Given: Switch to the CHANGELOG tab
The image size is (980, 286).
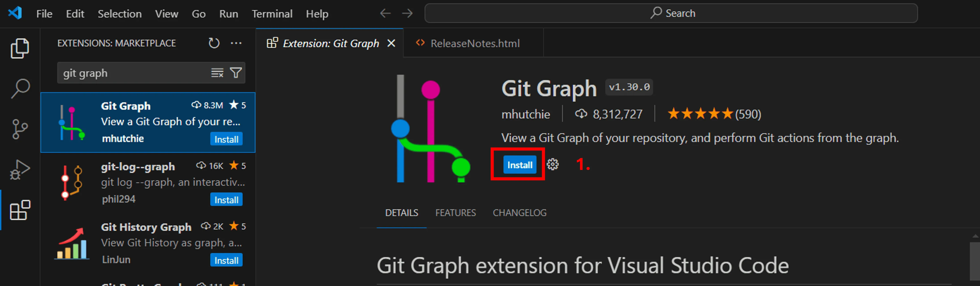Looking at the screenshot, I should (x=519, y=213).
